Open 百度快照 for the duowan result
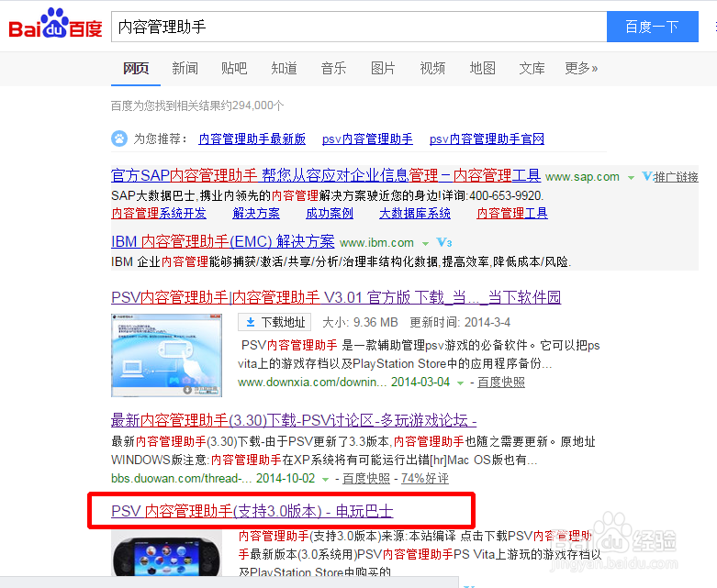 click(x=366, y=479)
